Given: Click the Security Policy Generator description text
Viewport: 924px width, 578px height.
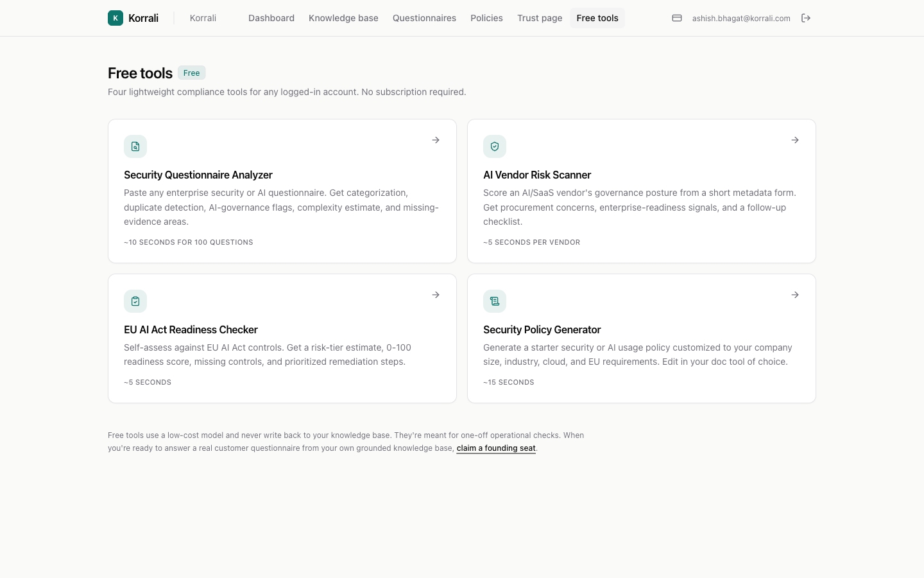Looking at the screenshot, I should [x=638, y=355].
